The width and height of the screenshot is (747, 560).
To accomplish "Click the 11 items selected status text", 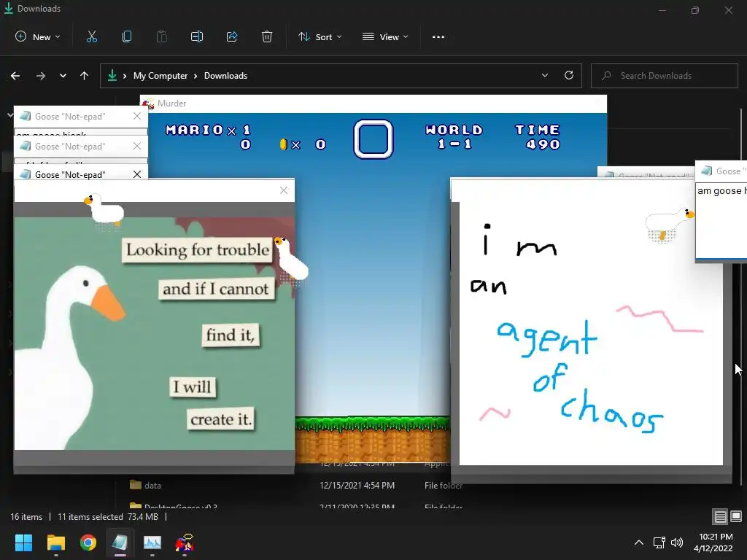I will 90,517.
